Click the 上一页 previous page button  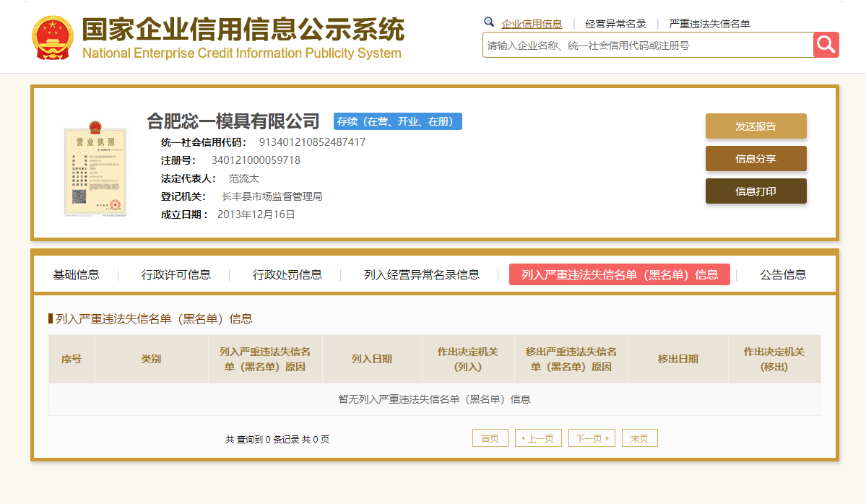pos(538,438)
